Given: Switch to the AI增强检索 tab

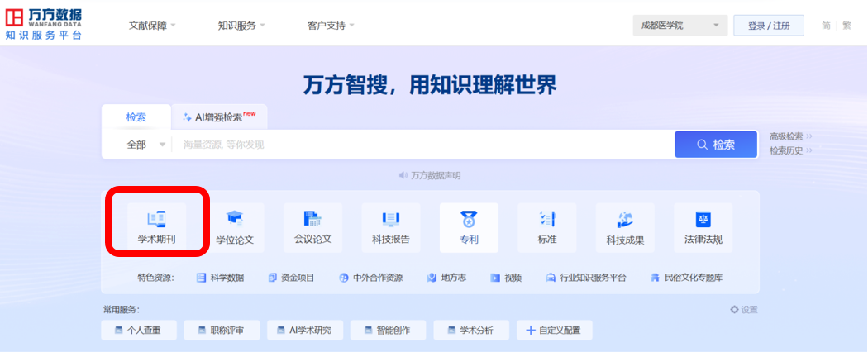Looking at the screenshot, I should pyautogui.click(x=219, y=117).
